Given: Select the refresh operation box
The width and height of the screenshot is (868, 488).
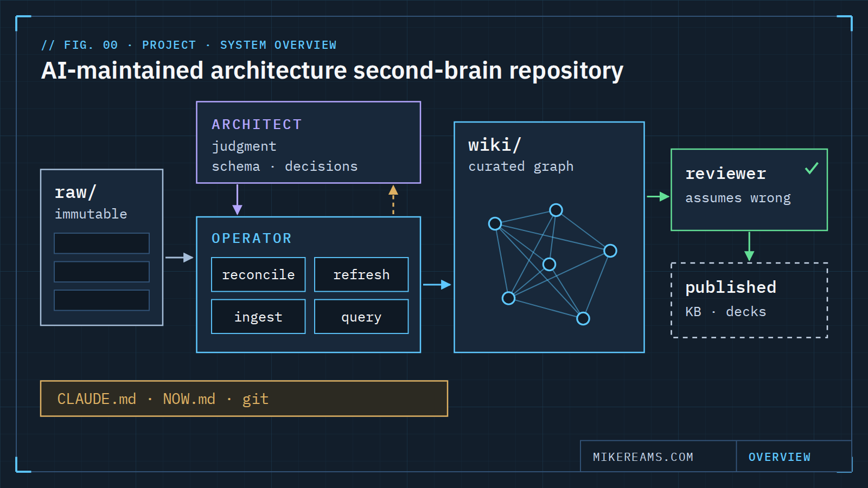Looking at the screenshot, I should (361, 274).
